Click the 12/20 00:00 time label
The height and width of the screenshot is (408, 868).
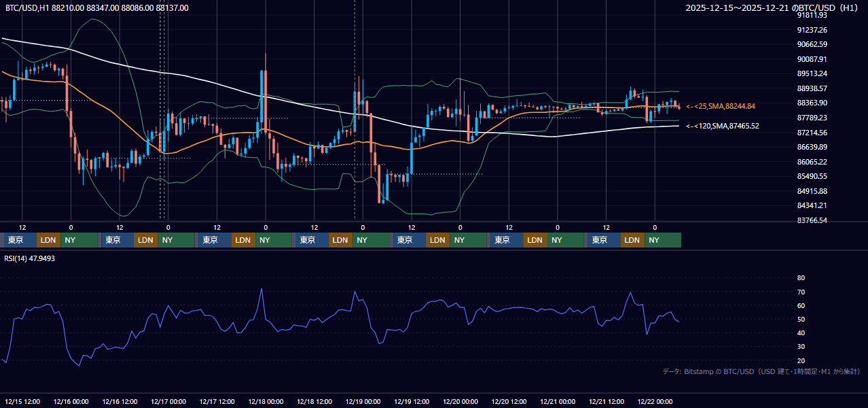click(460, 401)
